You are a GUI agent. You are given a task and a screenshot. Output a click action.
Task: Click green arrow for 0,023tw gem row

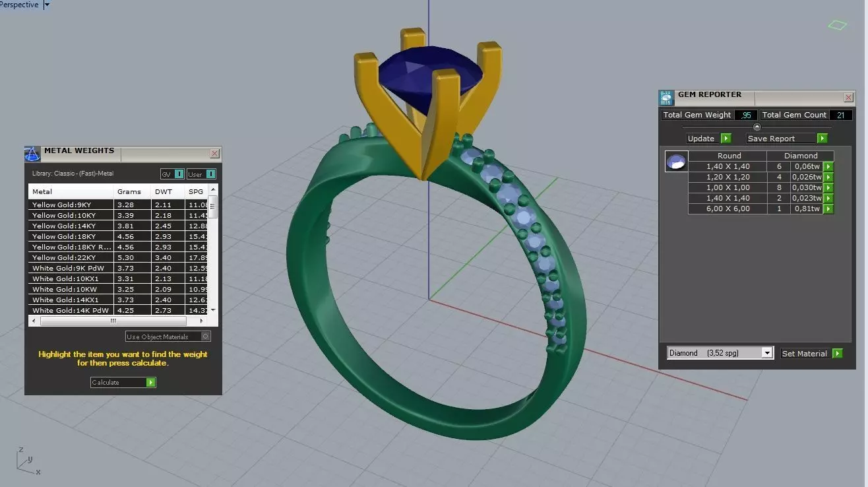[x=828, y=198]
